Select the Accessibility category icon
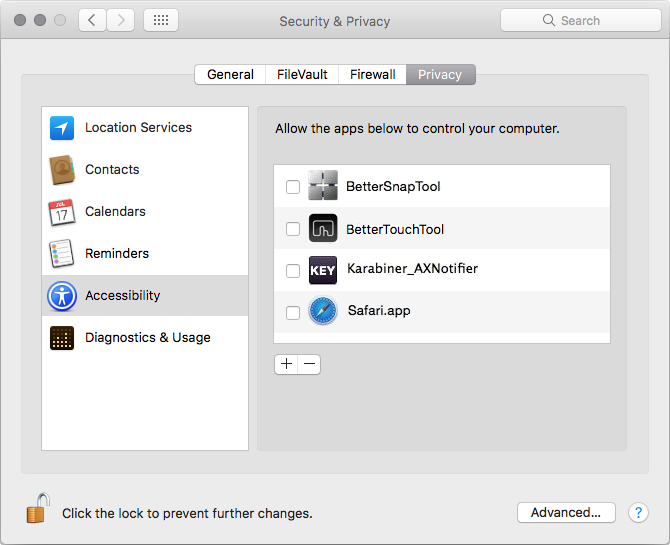 click(62, 296)
